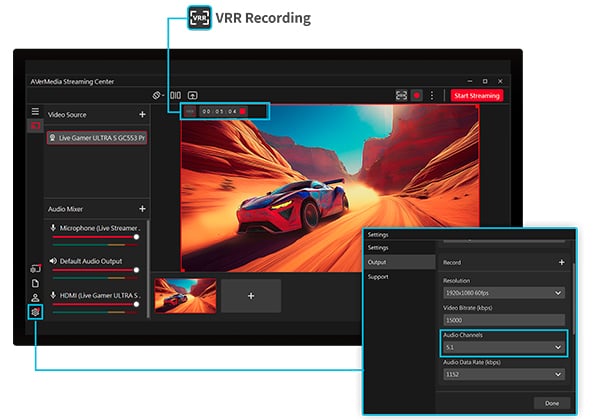Click the main video preview area
The image size is (600, 420).
(330, 188)
